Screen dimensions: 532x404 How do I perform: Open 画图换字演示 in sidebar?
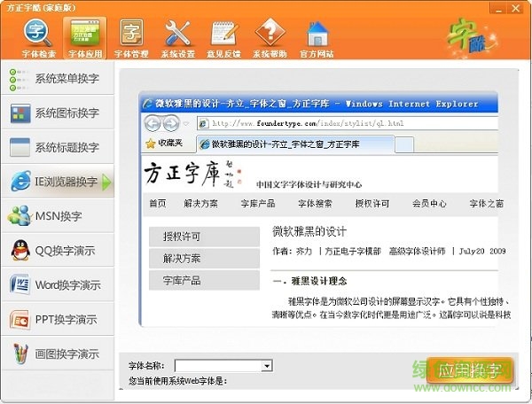(x=58, y=353)
